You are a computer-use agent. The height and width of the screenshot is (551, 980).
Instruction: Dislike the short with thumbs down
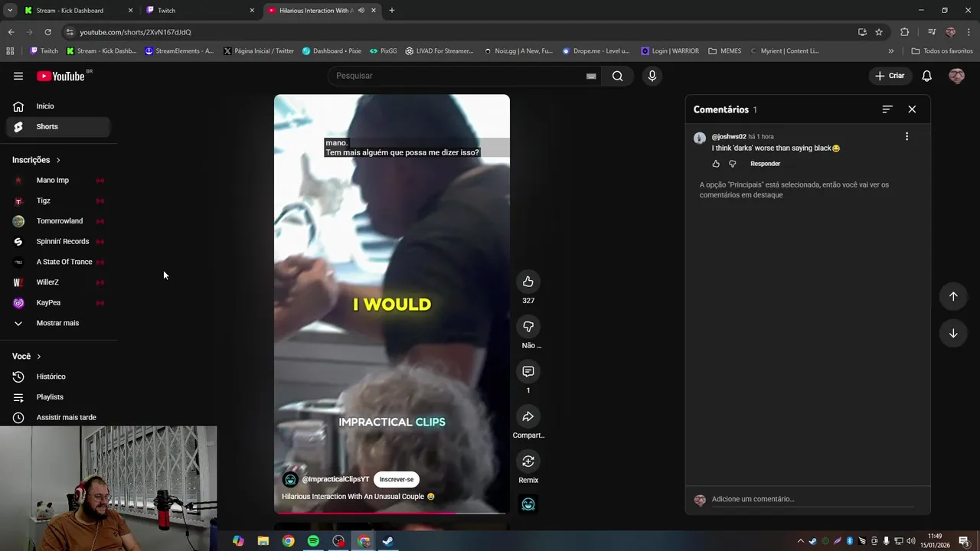[528, 327]
